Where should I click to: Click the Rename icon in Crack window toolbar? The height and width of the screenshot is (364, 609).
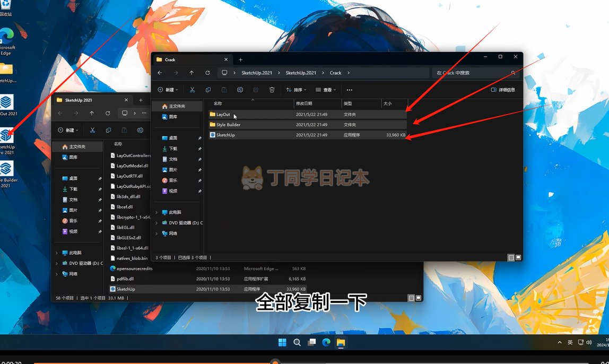(240, 90)
